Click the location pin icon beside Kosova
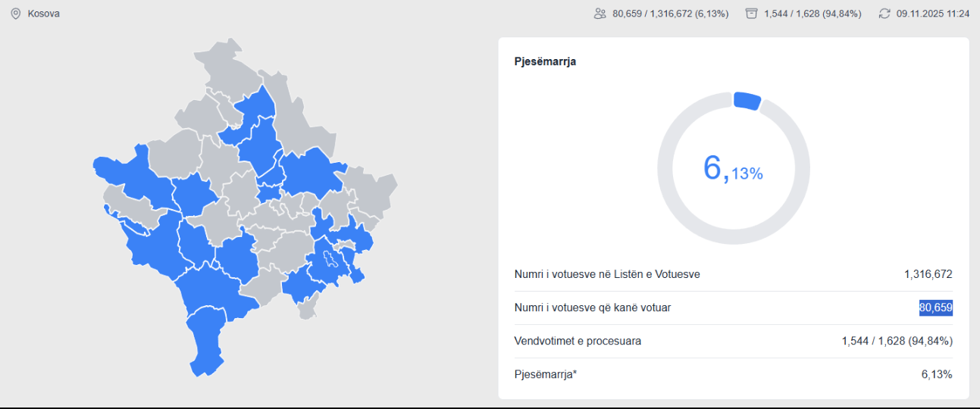Image resolution: width=980 pixels, height=409 pixels. 16,14
